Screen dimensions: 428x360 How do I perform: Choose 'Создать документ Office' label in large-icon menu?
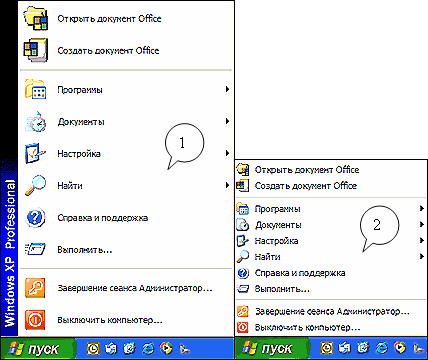(x=108, y=51)
